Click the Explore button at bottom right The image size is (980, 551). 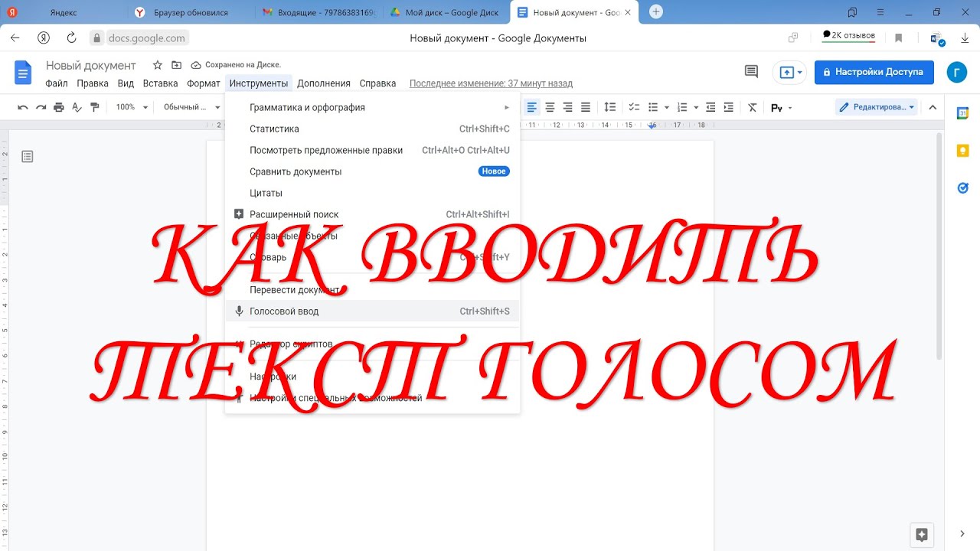pos(922,534)
